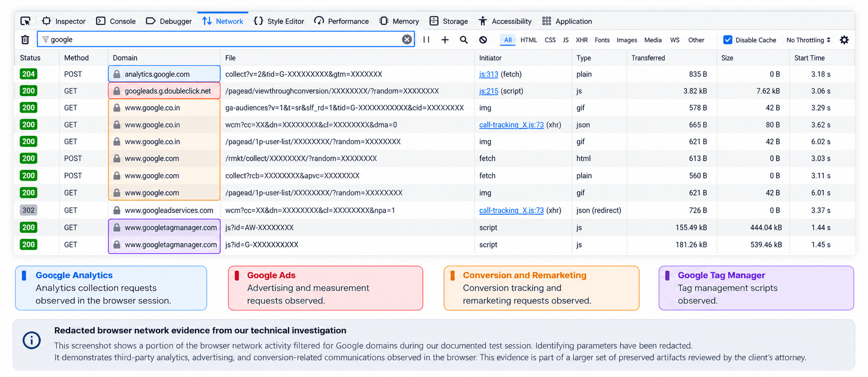868x377 pixels.
Task: Open the js:313 initiator link
Action: click(488, 74)
